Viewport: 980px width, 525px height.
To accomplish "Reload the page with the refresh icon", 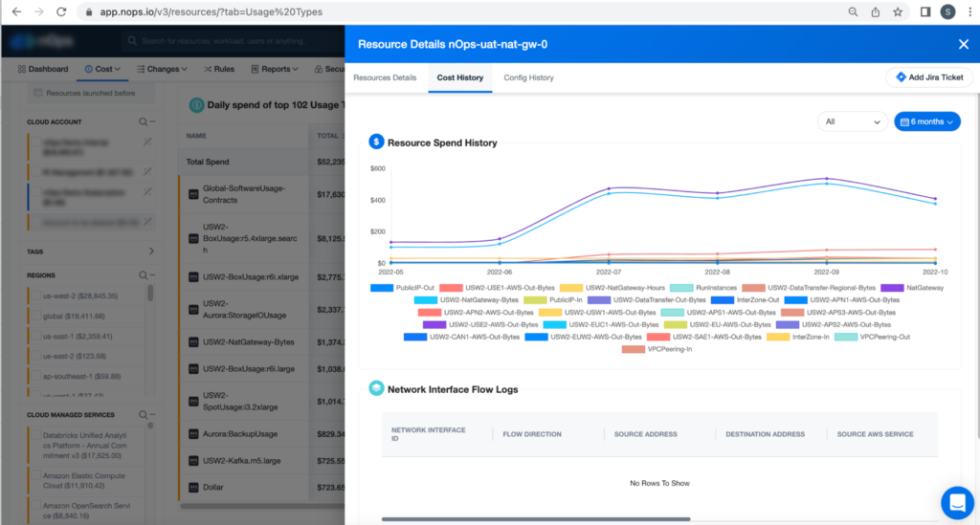I will coord(61,11).
